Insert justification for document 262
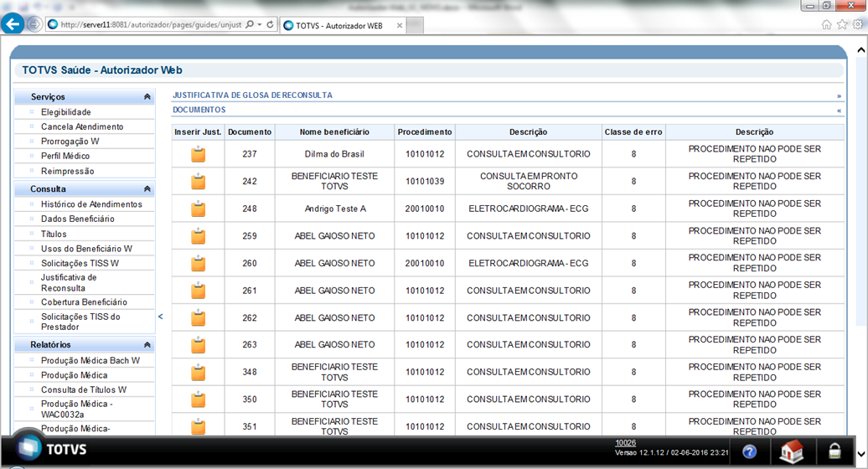 [x=199, y=318]
